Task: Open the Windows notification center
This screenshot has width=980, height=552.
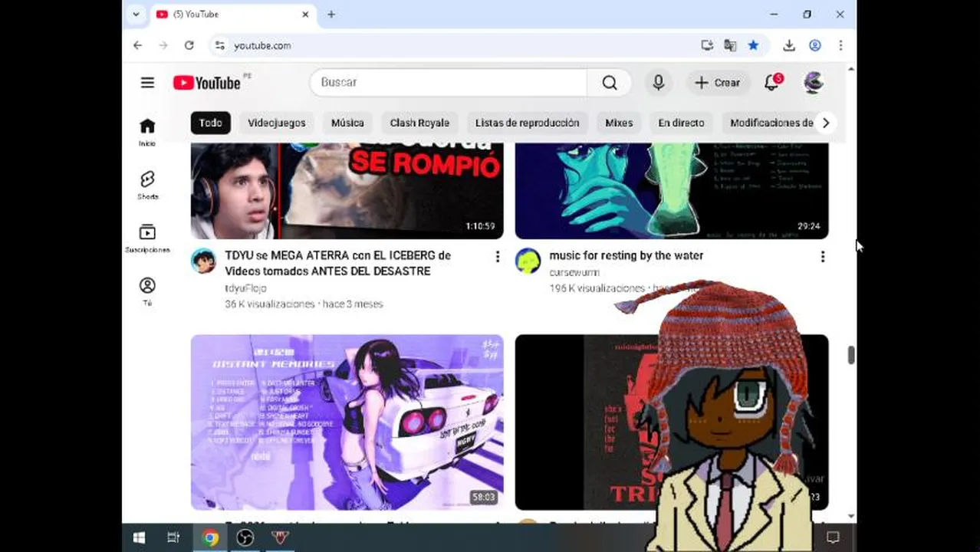Action: [x=833, y=537]
